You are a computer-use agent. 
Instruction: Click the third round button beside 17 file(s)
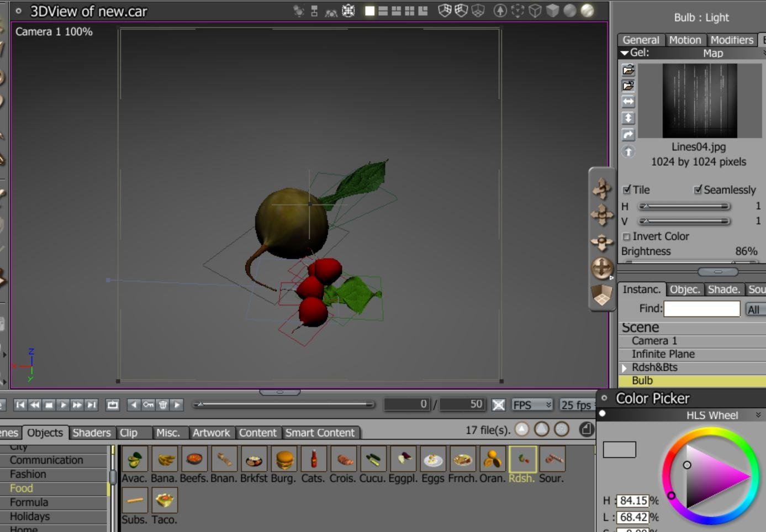562,429
